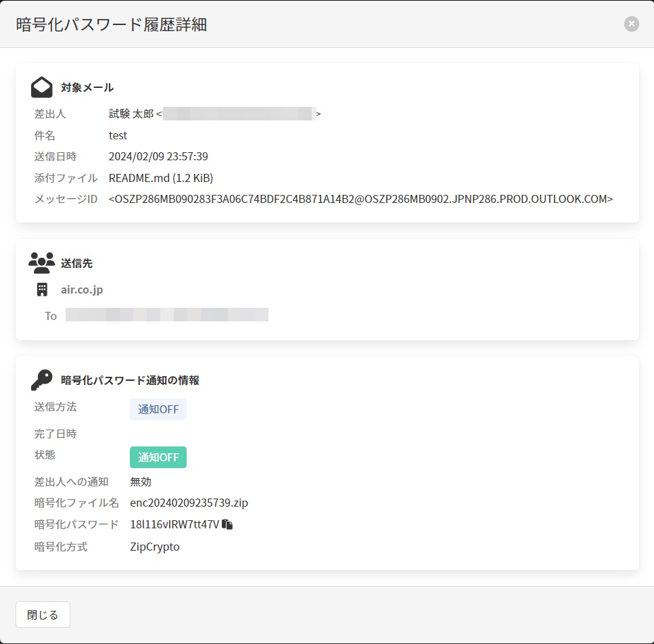Click the open envelope icon beside 対象メール
The height and width of the screenshot is (644, 654).
(42, 87)
